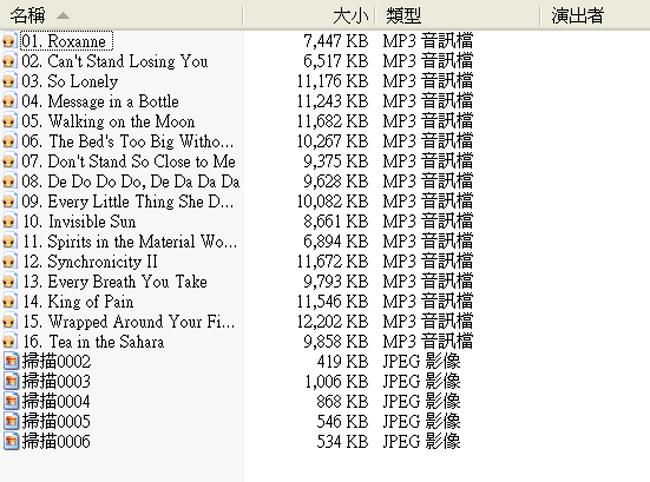Click the size value 7,447 KB

coord(336,41)
